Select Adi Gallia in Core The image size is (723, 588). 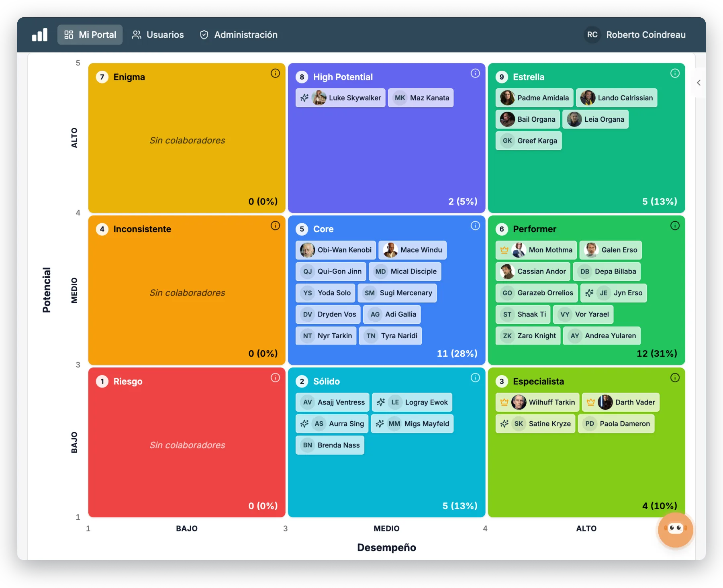392,314
